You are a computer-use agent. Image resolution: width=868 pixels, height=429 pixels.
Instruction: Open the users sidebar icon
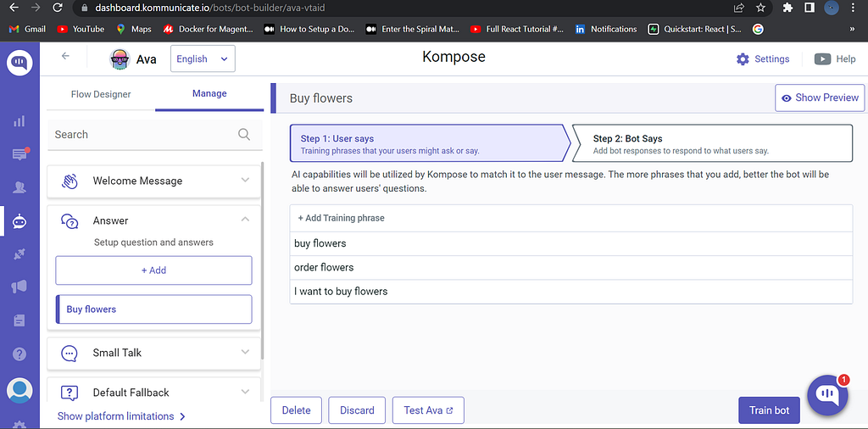tap(19, 187)
